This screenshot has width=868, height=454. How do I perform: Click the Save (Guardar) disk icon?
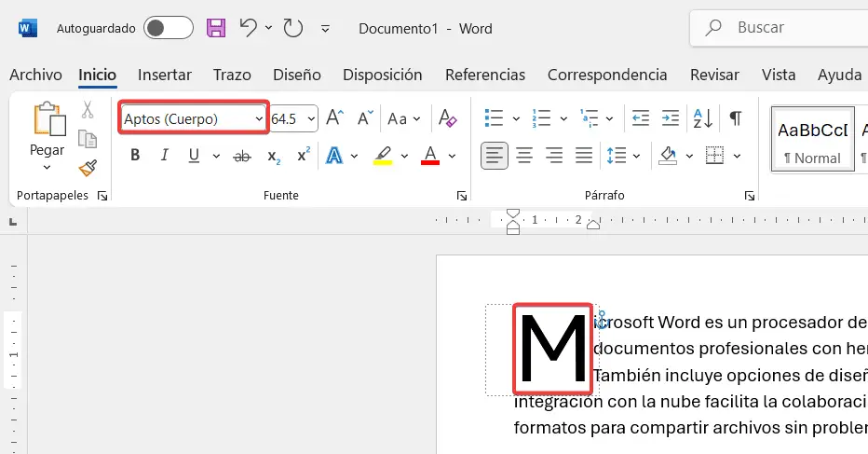(x=216, y=28)
